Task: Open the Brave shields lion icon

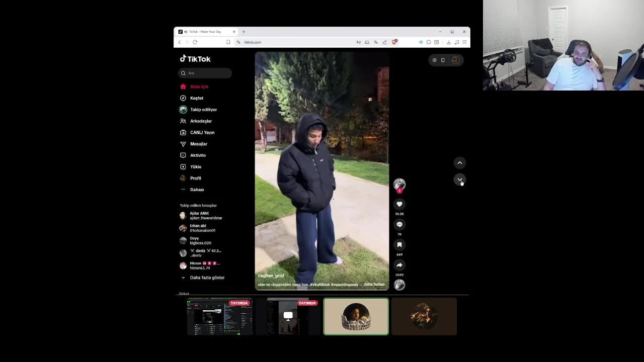Action: tap(394, 42)
